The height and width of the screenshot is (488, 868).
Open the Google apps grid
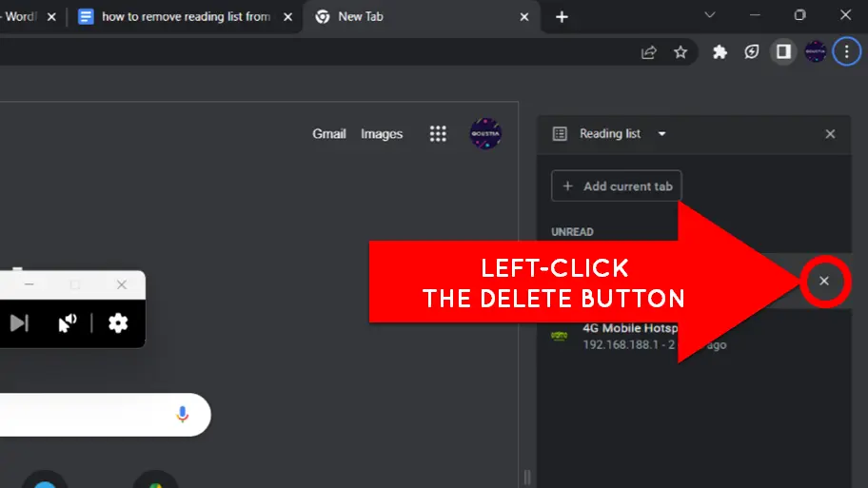tap(438, 133)
